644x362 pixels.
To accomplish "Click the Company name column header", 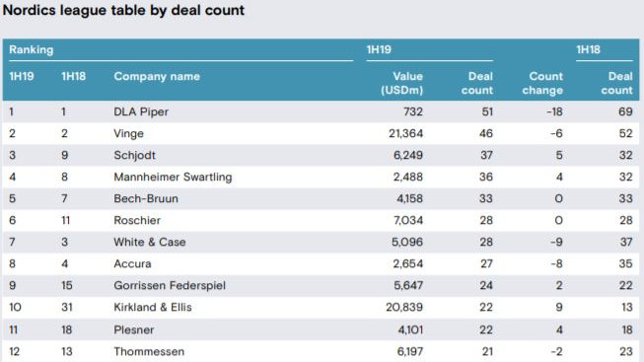I will [x=157, y=76].
